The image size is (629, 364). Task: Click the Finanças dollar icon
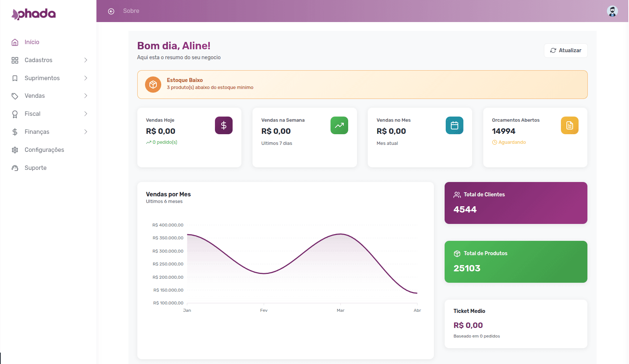click(x=15, y=132)
